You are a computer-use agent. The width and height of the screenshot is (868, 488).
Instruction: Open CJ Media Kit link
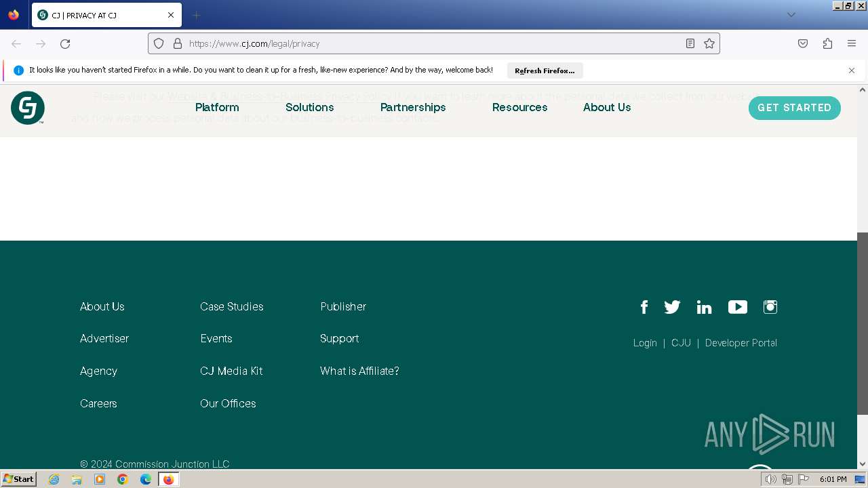coord(231,371)
